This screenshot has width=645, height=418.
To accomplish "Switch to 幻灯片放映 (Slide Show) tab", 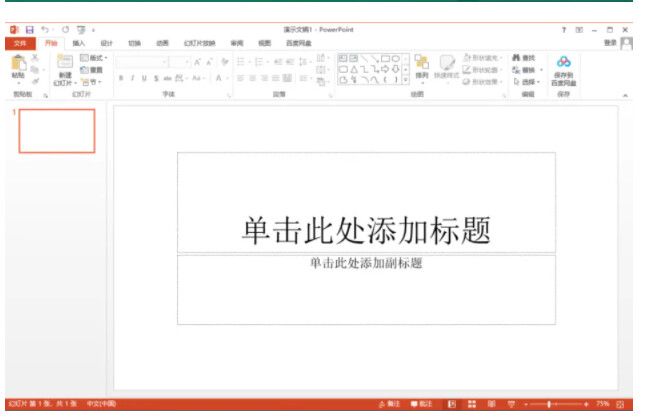I will point(200,43).
